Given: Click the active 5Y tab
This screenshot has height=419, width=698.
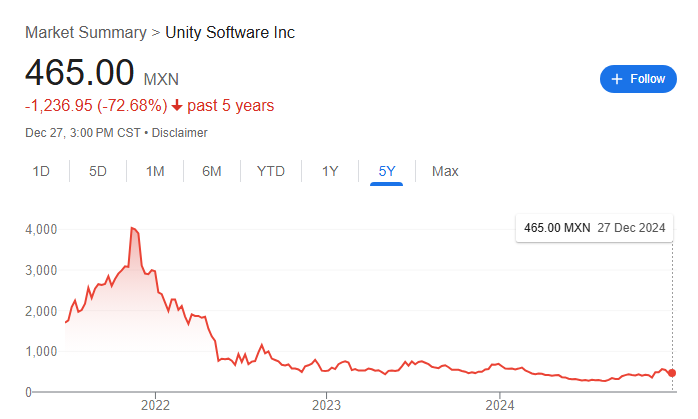Looking at the screenshot, I should pyautogui.click(x=387, y=171).
